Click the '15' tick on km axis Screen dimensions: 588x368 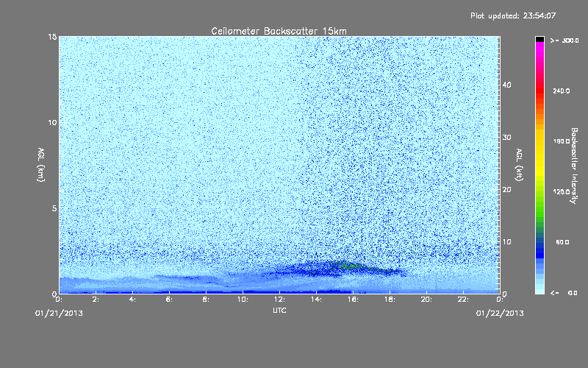[52, 37]
